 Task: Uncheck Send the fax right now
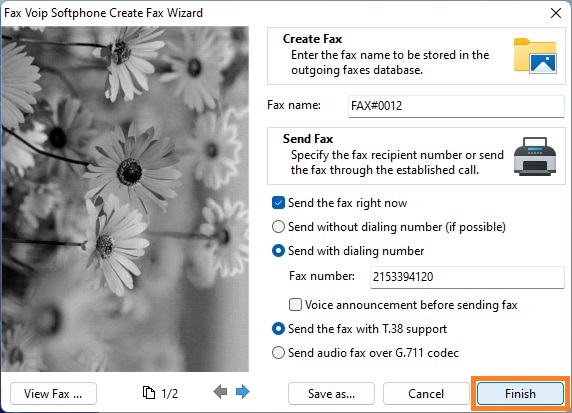(278, 202)
